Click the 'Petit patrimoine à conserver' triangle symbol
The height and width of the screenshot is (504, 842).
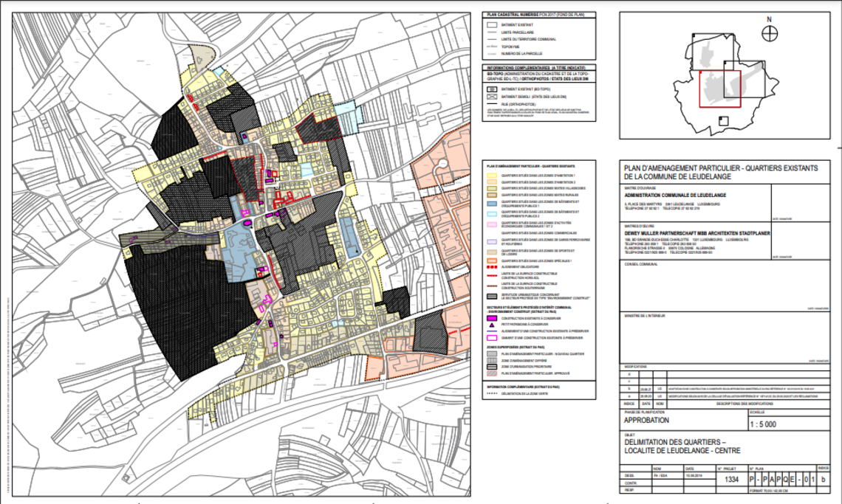(491, 325)
